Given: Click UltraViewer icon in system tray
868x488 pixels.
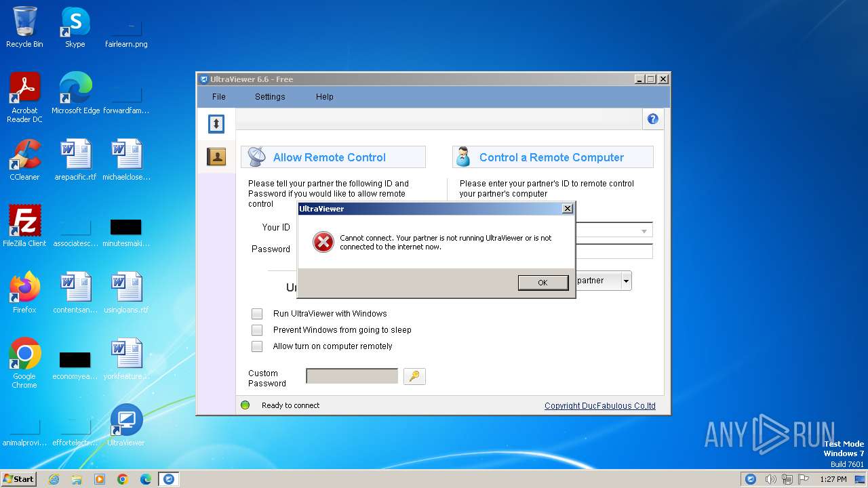Looking at the screenshot, I should click(751, 479).
